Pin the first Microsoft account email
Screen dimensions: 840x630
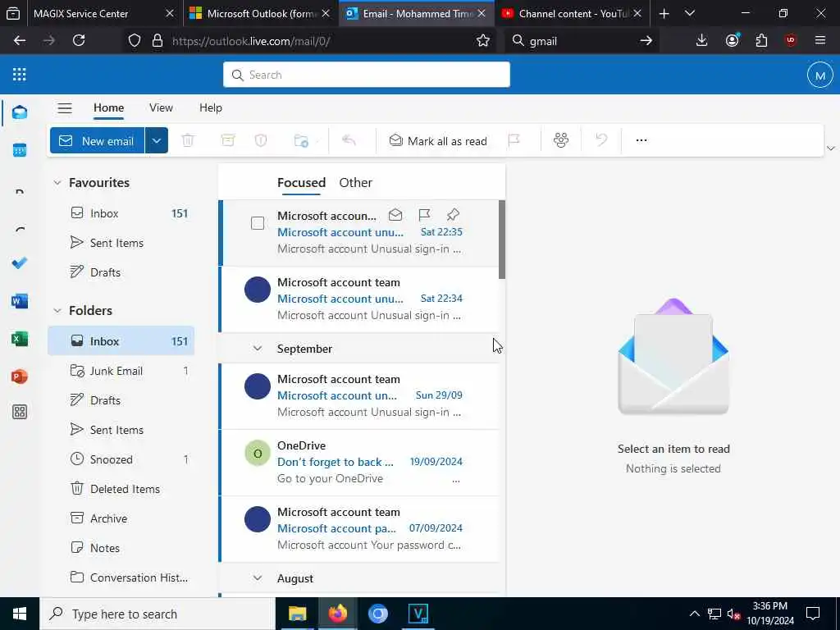tap(453, 216)
